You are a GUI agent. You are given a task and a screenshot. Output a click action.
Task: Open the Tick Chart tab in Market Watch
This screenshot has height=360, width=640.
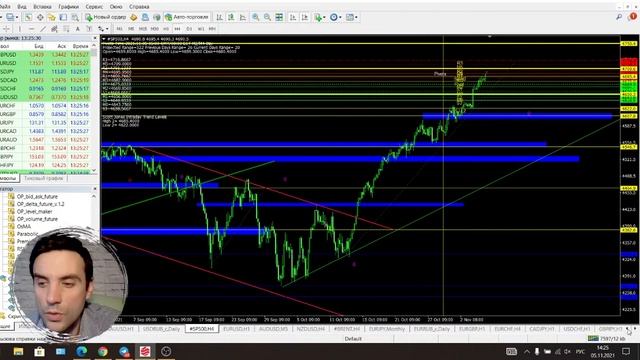[44, 178]
